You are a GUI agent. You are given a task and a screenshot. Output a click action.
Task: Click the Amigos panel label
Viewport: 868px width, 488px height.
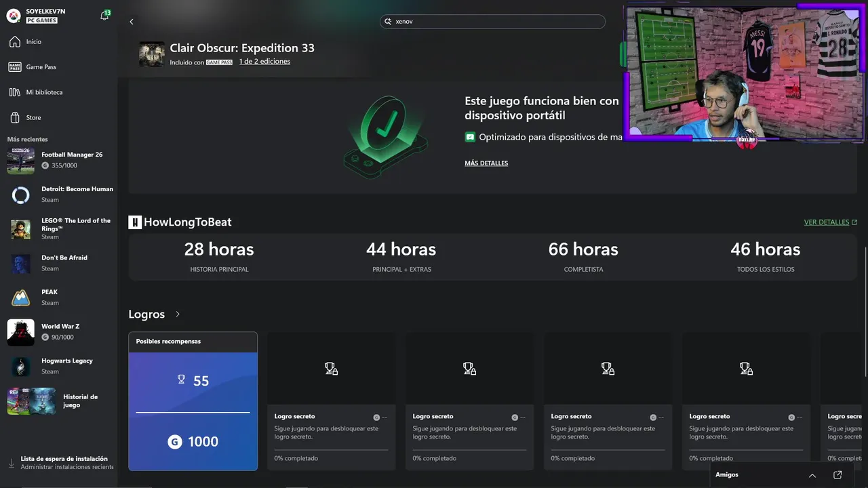click(727, 475)
